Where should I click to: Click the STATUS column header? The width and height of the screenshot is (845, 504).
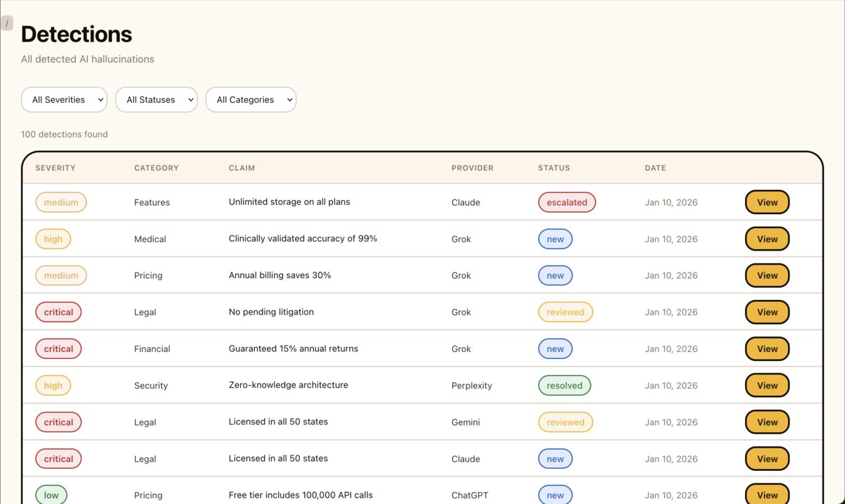point(553,168)
